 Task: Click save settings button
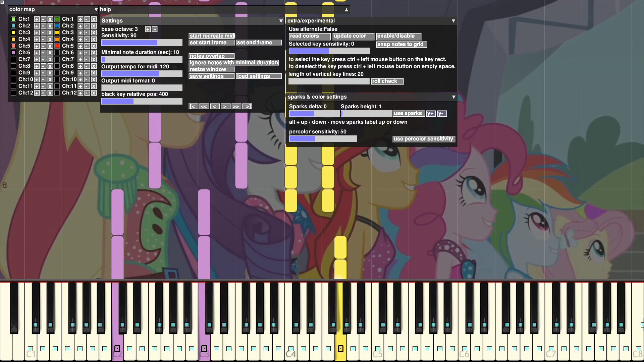pyautogui.click(x=211, y=76)
